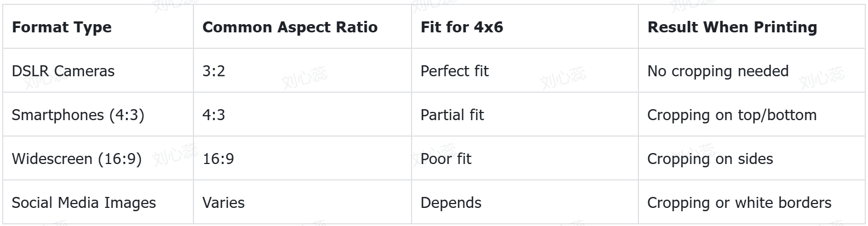Select the Smartphones (4:3) cell
The image size is (868, 226).
(x=78, y=115)
